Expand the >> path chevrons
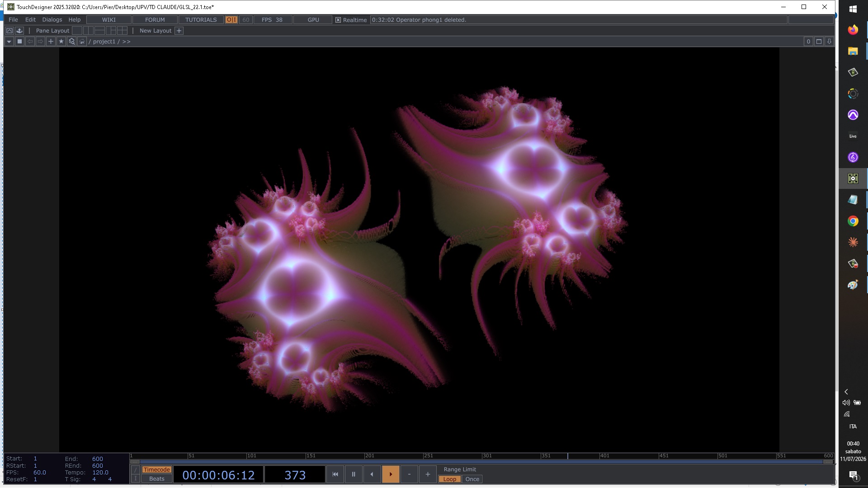Viewport: 868px width, 488px height. 126,42
